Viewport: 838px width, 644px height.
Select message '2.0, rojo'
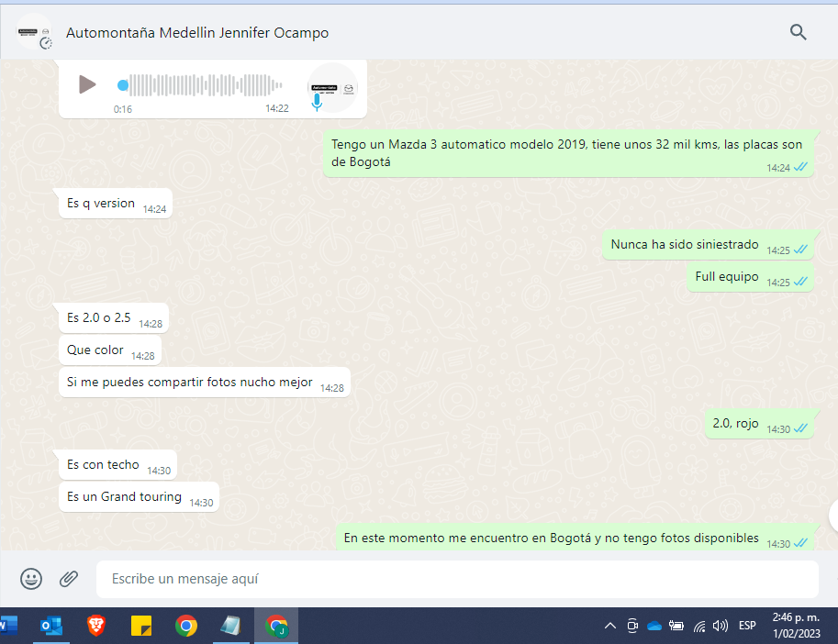click(x=759, y=424)
